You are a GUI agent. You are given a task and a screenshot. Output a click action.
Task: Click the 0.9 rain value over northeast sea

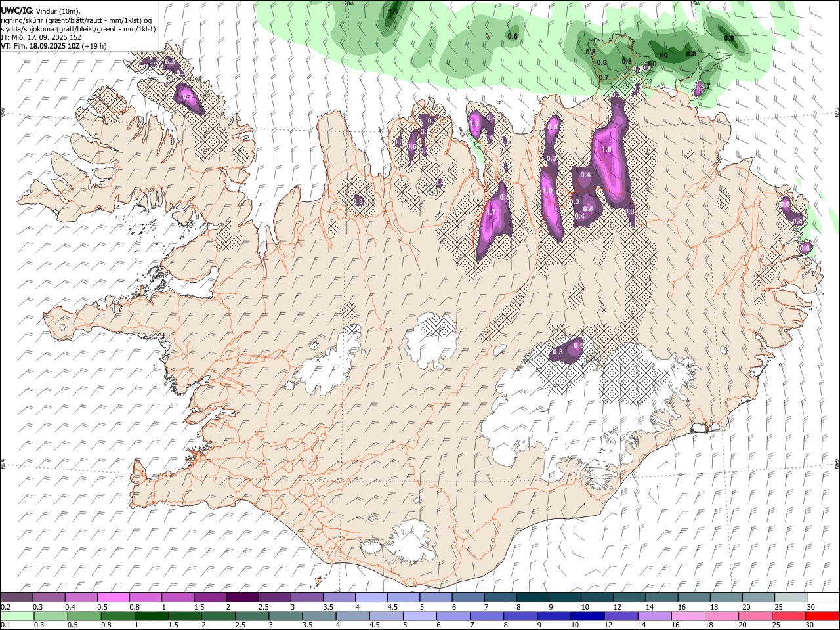click(729, 38)
